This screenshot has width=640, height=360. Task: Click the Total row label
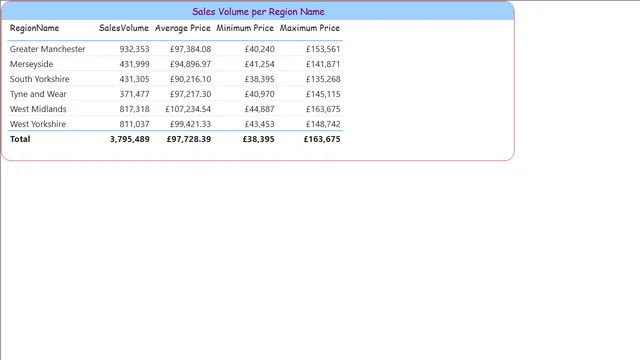pyautogui.click(x=20, y=139)
